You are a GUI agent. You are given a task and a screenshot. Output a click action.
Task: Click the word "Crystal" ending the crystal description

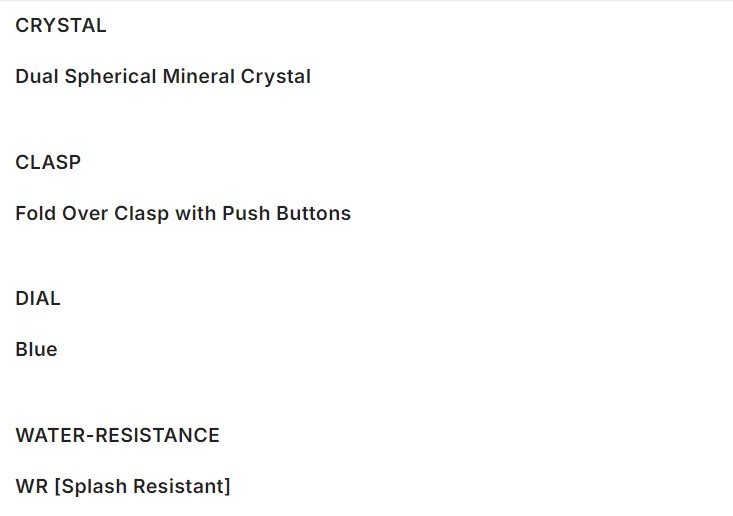tap(276, 77)
